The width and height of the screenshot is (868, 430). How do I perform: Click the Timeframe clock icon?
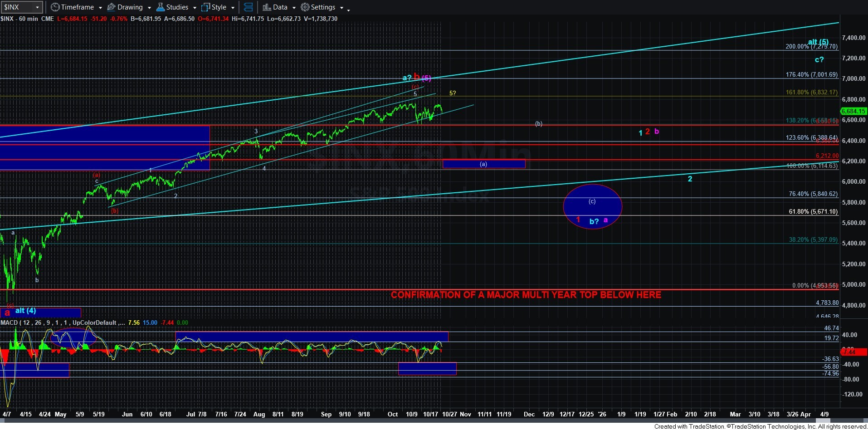(54, 7)
